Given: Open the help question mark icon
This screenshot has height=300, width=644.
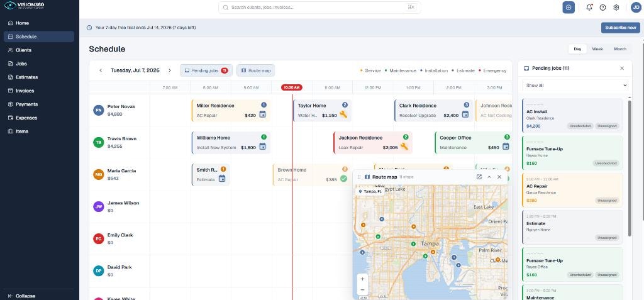Looking at the screenshot, I should 602,8.
